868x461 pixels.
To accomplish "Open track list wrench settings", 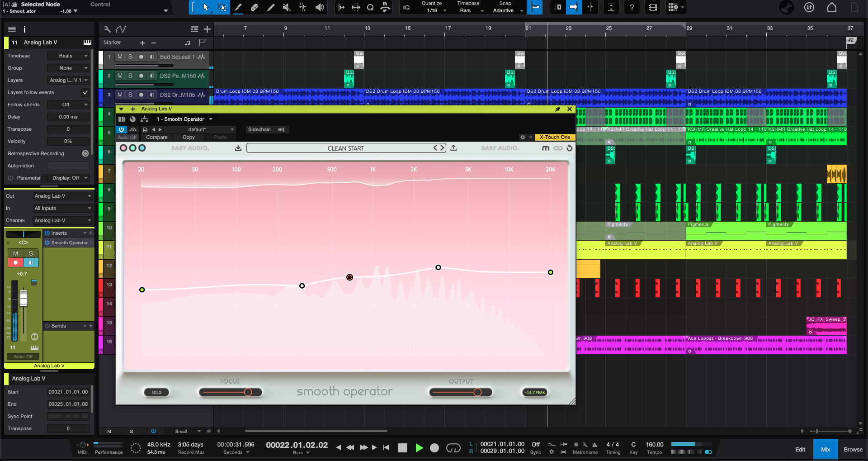I will click(107, 29).
